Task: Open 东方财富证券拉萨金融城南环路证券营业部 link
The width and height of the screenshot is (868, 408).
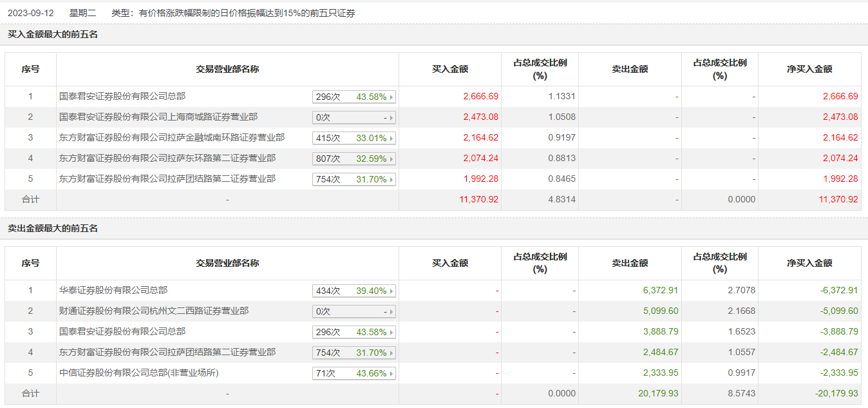Action: click(172, 137)
